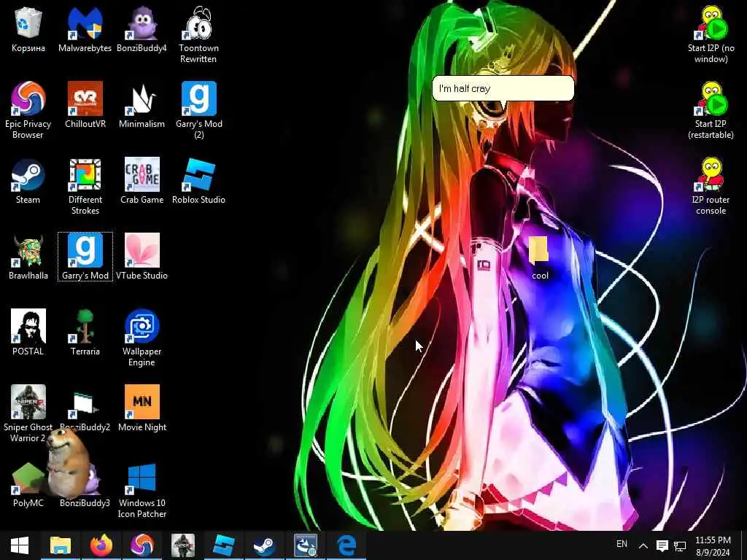Switch to Roblox Studio on the taskbar
The height and width of the screenshot is (560, 747).
tap(223, 545)
